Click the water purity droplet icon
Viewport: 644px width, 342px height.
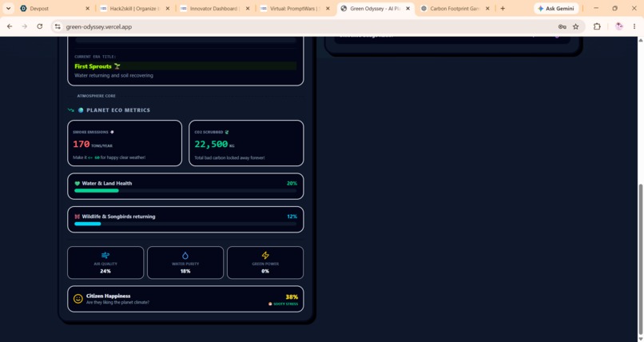(185, 256)
